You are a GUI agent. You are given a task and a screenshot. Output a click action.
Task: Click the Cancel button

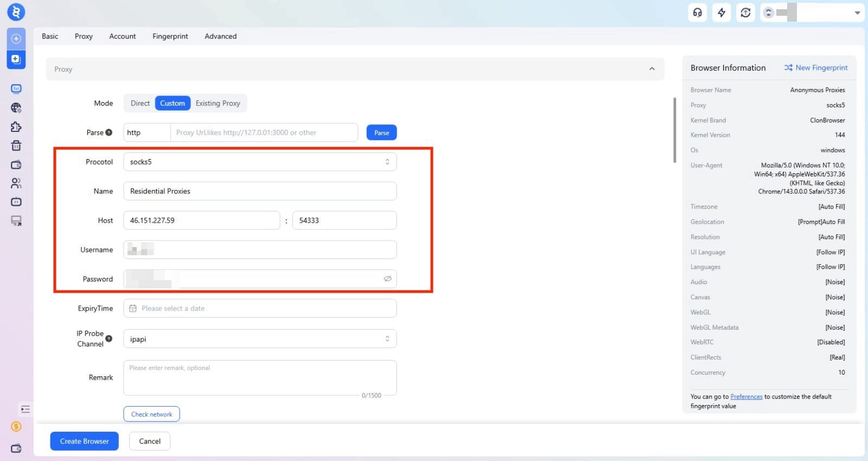pyautogui.click(x=150, y=441)
